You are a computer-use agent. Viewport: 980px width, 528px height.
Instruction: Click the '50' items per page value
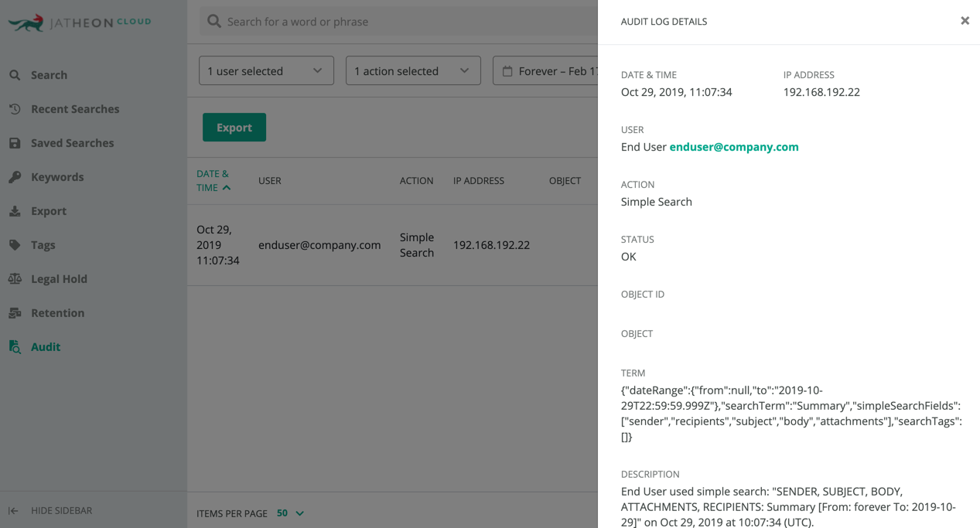[282, 513]
